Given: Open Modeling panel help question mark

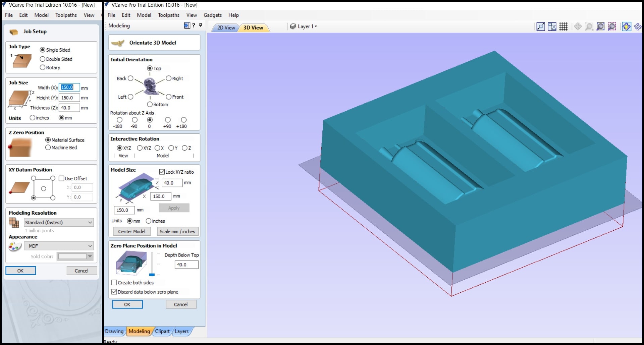Looking at the screenshot, I should 194,25.
